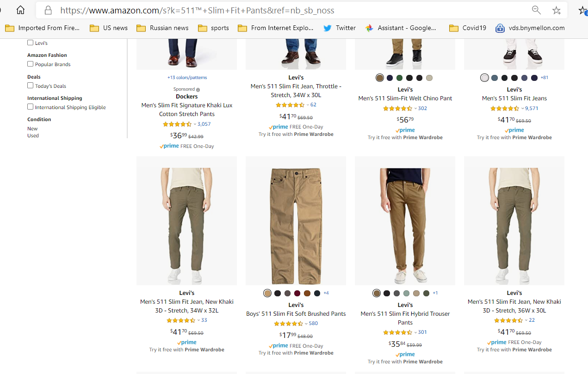This screenshot has height=374, width=588.
Task: Click the padlock site security icon
Action: (x=48, y=10)
